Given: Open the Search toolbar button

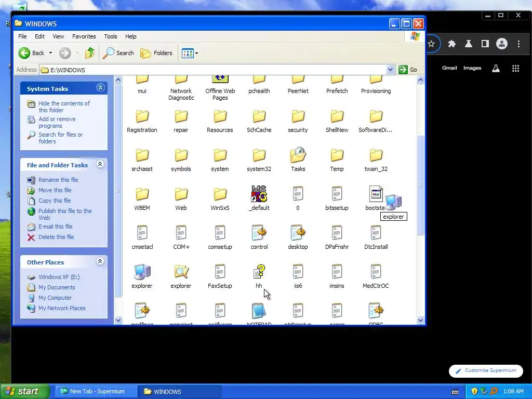Looking at the screenshot, I should point(118,53).
